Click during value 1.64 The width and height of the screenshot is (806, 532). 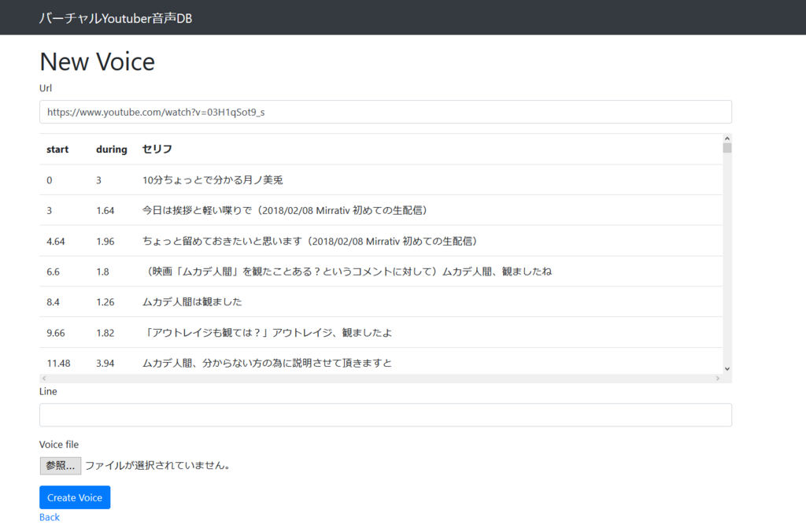[105, 211]
